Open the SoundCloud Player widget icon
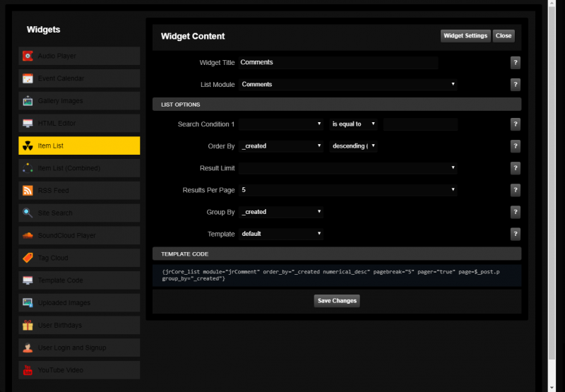Image resolution: width=565 pixels, height=392 pixels. point(28,235)
